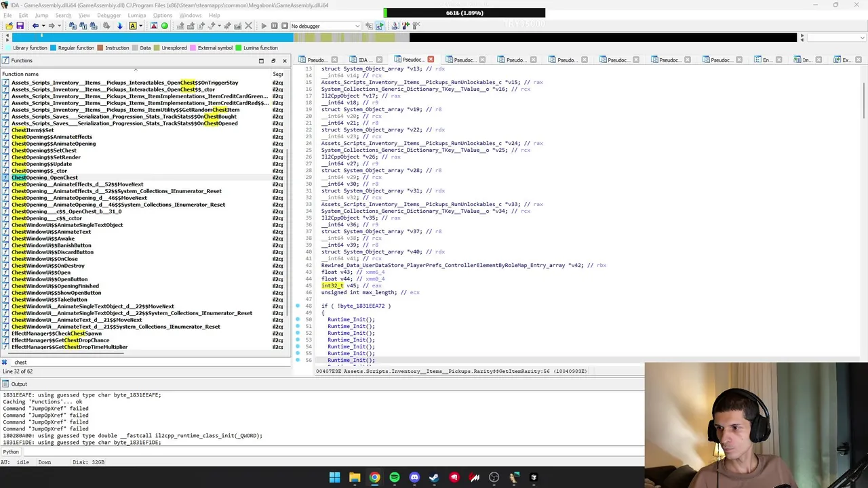Toggle breakpoint dot at line 55
This screenshot has height=488, width=868.
[x=298, y=353]
